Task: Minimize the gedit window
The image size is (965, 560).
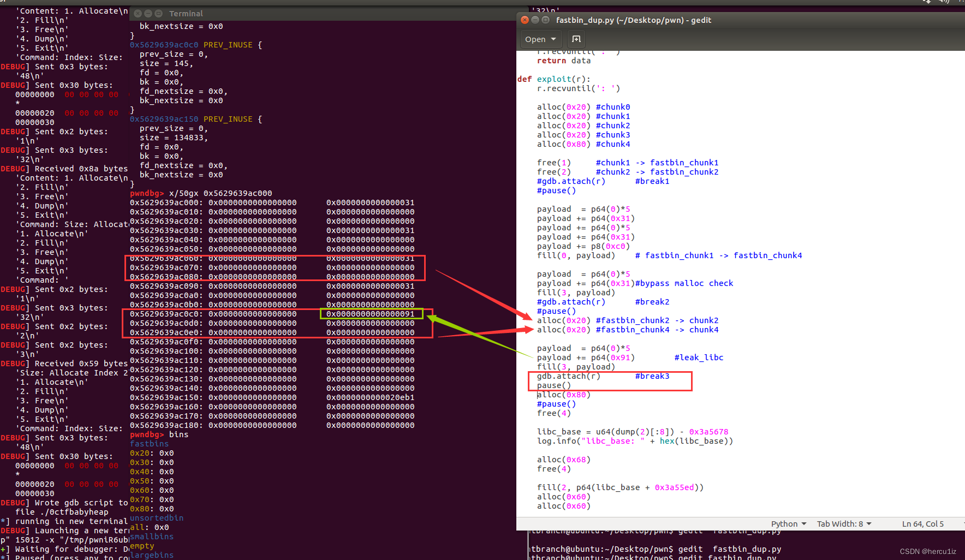Action: [535, 20]
